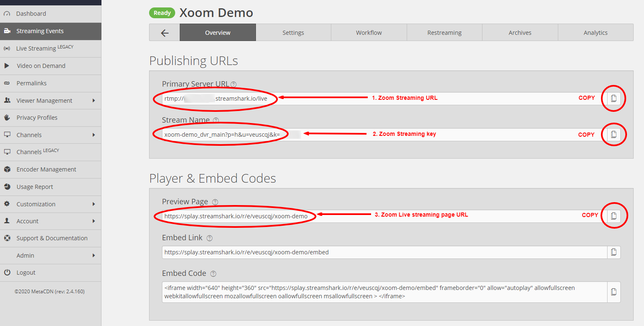Image resolution: width=644 pixels, height=326 pixels.
Task: Click the Embed Link field
Action: (385, 252)
